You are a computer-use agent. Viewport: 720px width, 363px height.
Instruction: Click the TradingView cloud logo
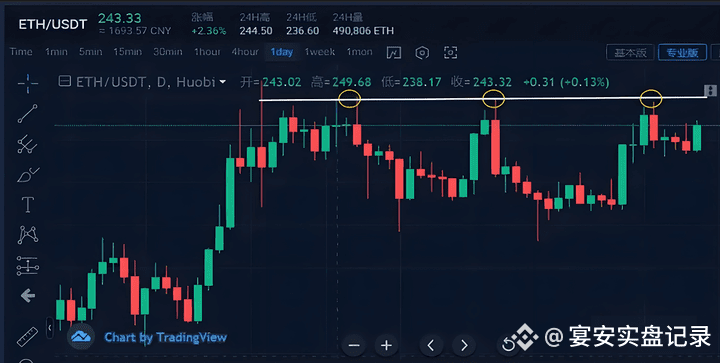coord(81,337)
